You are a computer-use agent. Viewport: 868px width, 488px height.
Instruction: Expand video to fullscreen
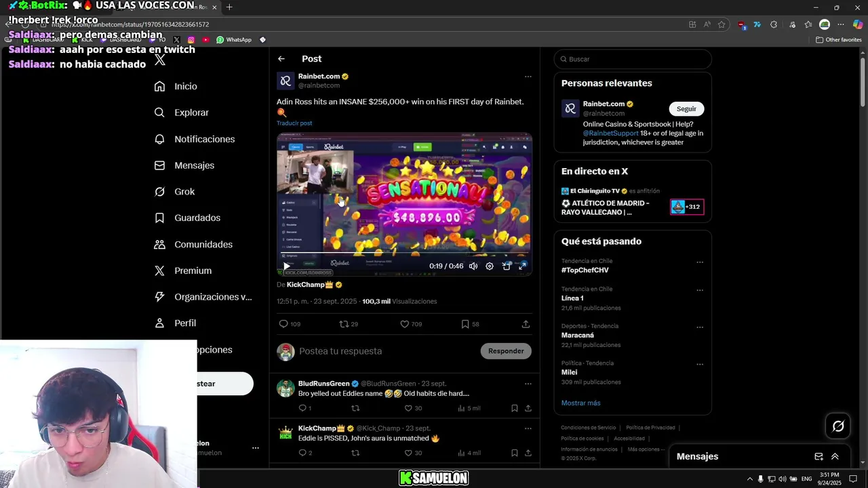(x=522, y=266)
